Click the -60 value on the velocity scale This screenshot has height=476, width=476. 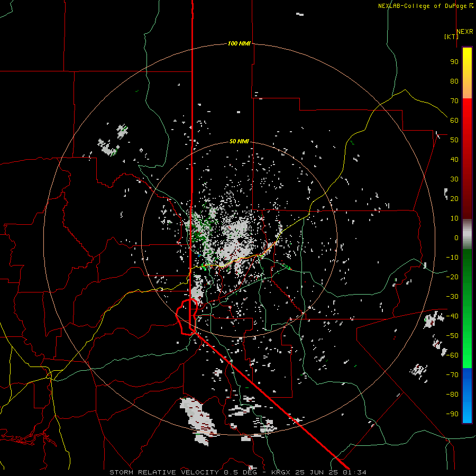452,355
